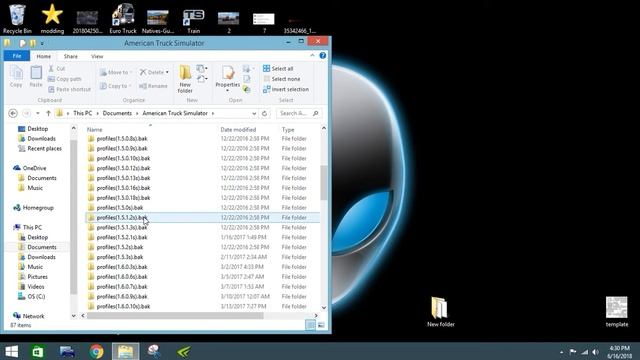The width and height of the screenshot is (640, 360).
Task: Open the Nvidia GeForce taskbar icon
Action: coord(184,351)
